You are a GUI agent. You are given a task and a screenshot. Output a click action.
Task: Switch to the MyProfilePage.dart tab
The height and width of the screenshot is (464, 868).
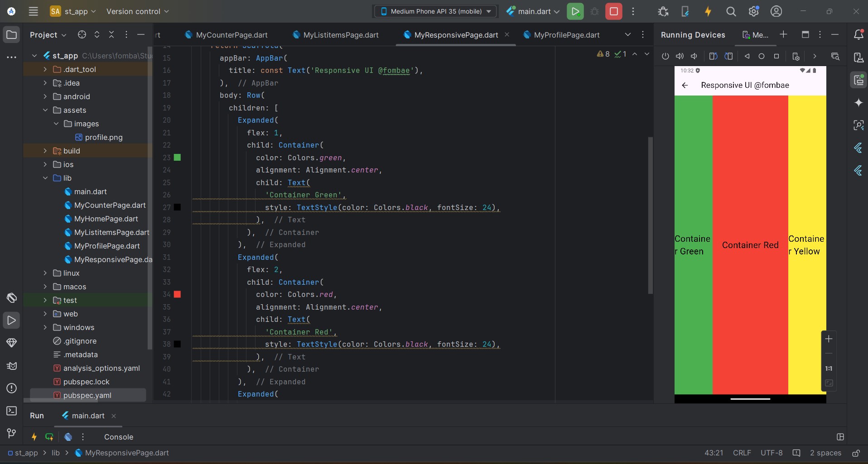pyautogui.click(x=566, y=35)
